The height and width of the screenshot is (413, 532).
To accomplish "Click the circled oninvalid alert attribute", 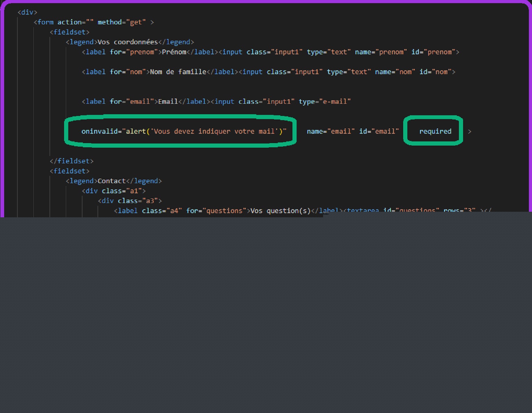I will [183, 131].
